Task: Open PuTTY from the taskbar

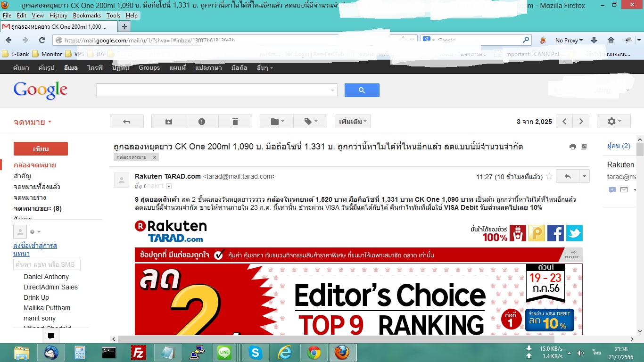Action: (197, 353)
